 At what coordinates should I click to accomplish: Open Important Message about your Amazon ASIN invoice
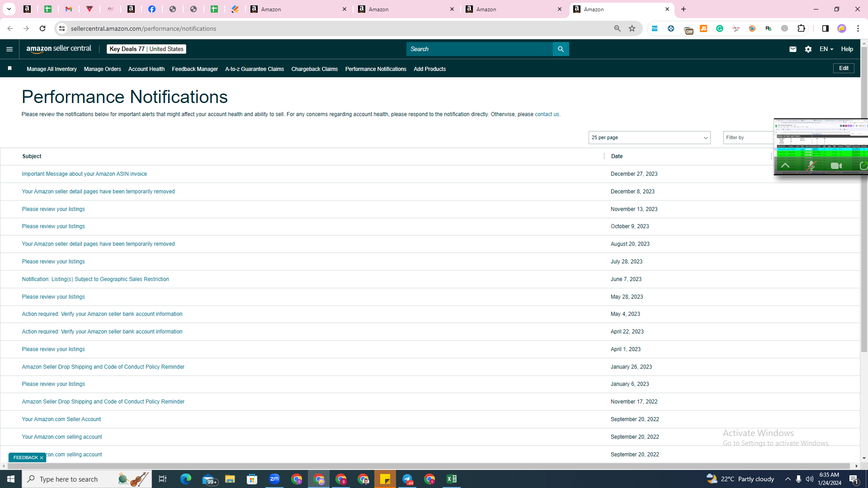pos(85,174)
